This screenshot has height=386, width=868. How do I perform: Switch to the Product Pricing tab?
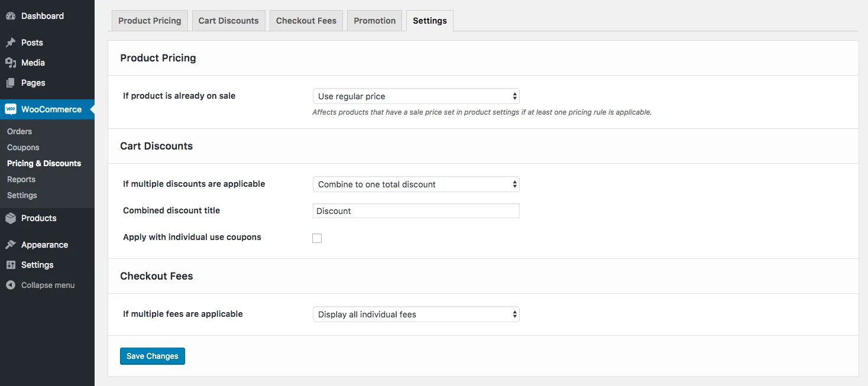[150, 21]
